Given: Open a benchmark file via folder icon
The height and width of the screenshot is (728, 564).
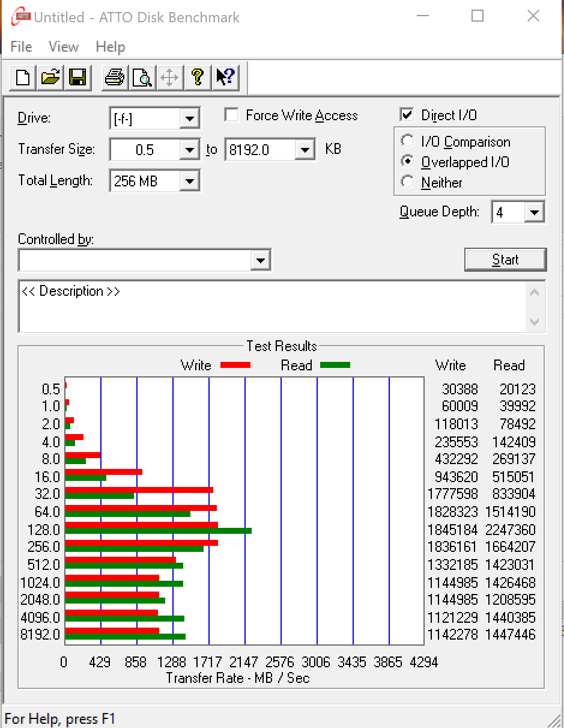Looking at the screenshot, I should (x=50, y=78).
